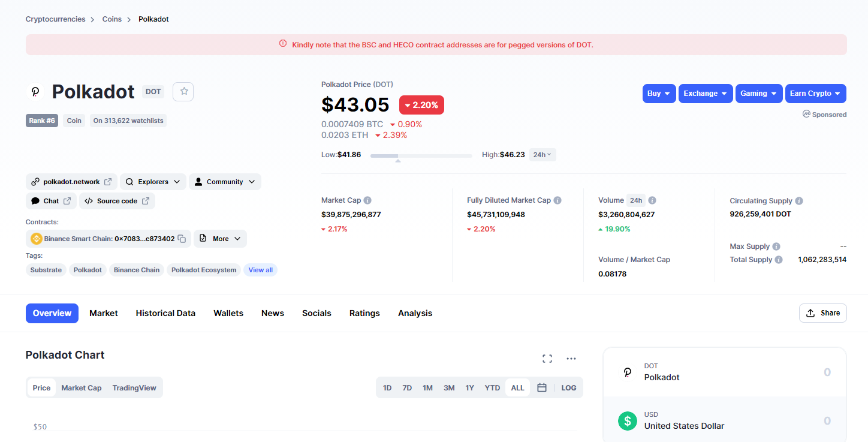
Task: Show Fully Diluted Market Cap info tooltip
Action: [x=557, y=200]
